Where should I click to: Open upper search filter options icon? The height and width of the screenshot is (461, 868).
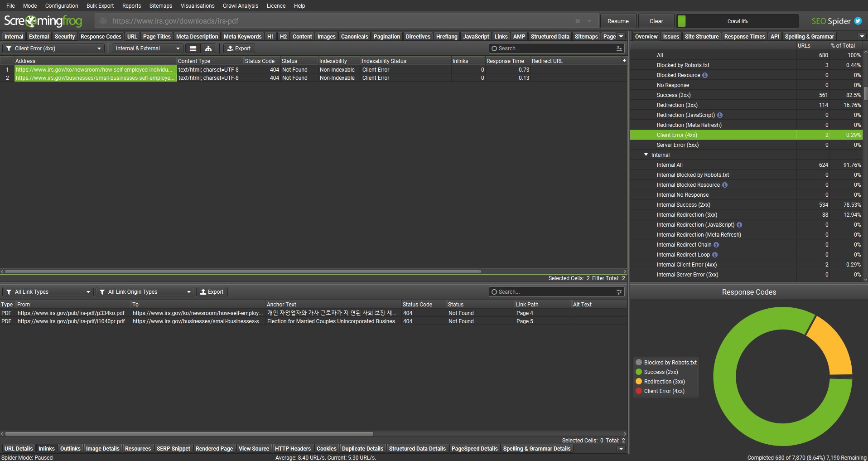pyautogui.click(x=619, y=49)
